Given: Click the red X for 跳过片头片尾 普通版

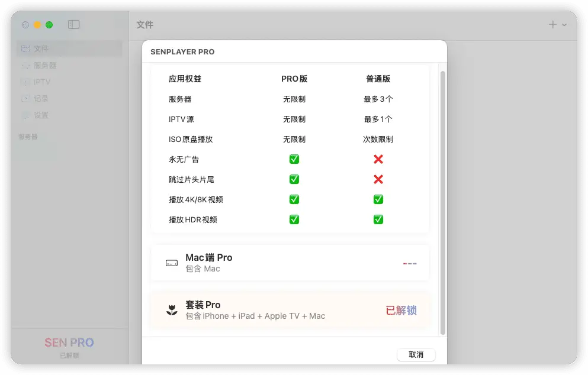Looking at the screenshot, I should point(378,179).
